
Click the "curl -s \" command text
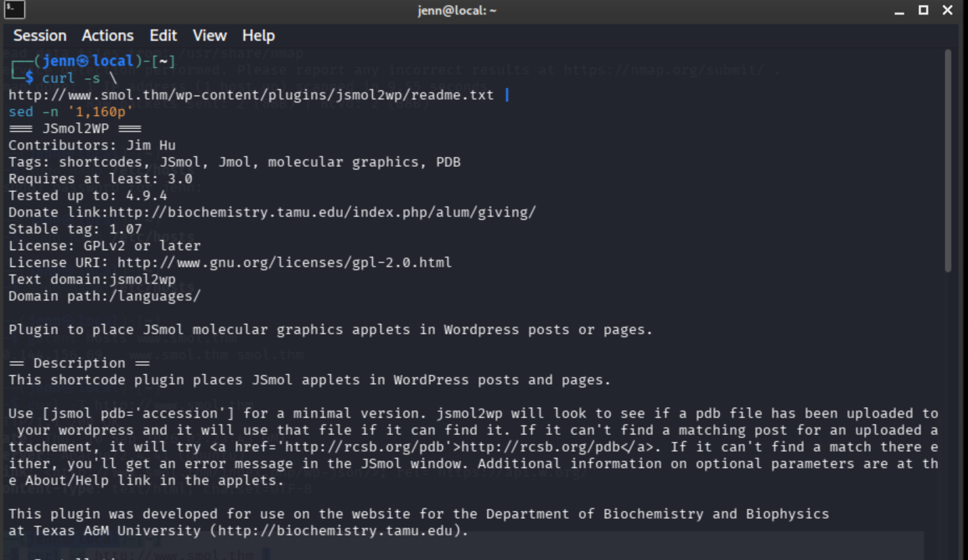(x=80, y=78)
